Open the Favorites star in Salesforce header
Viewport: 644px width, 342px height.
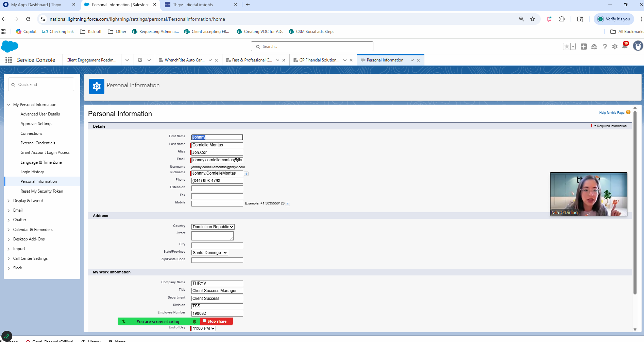(x=566, y=47)
